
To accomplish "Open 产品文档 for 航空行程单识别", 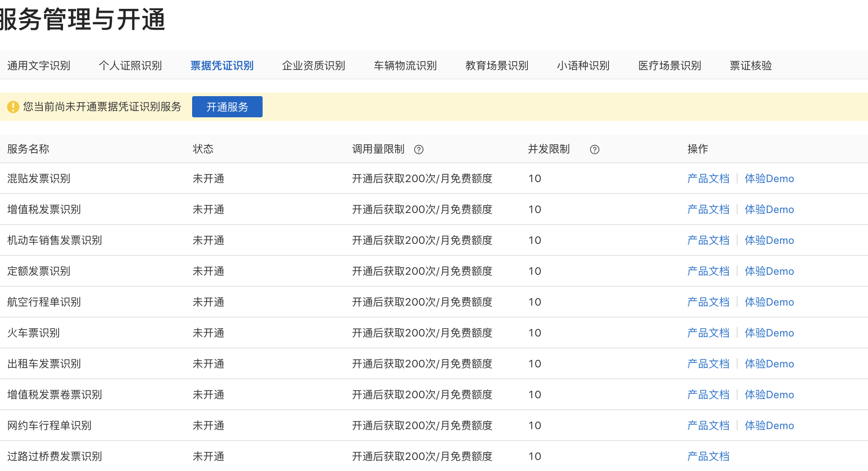I will click(x=708, y=302).
